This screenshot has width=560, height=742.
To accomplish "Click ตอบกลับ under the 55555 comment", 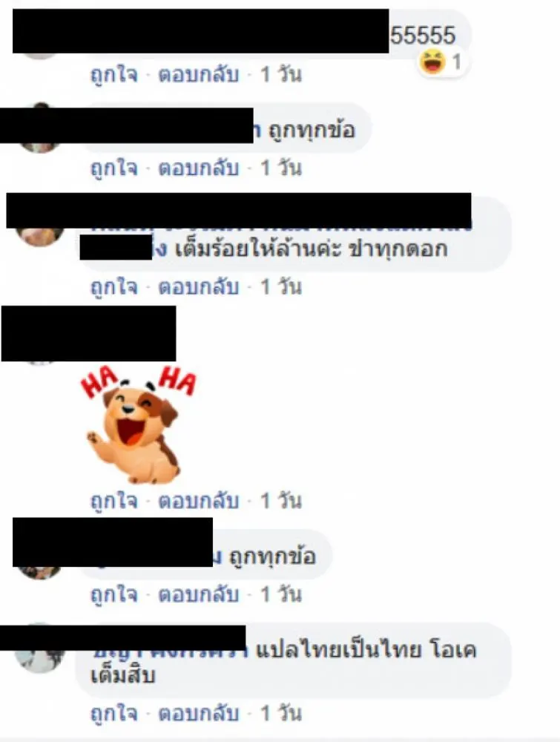I will coord(198,75).
